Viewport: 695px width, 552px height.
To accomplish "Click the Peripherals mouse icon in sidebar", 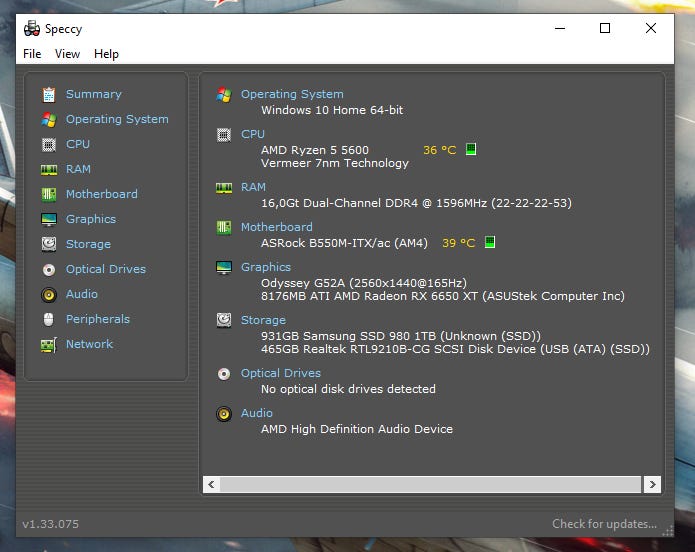I will 49,319.
